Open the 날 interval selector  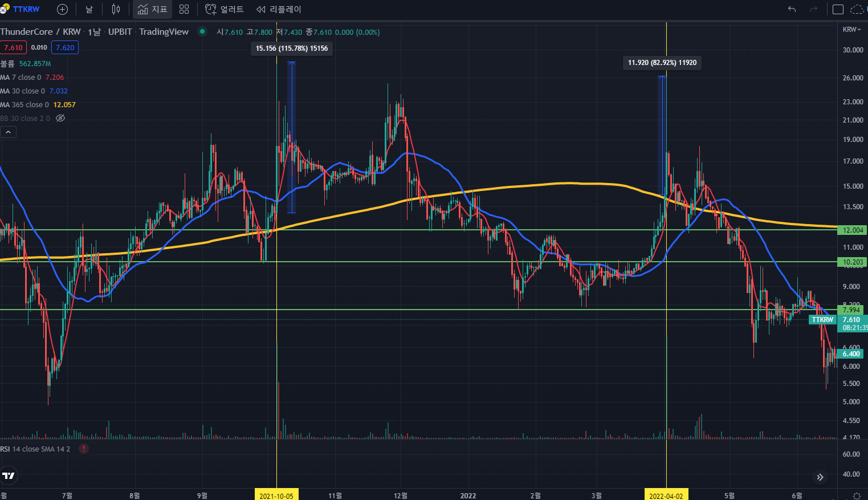89,9
